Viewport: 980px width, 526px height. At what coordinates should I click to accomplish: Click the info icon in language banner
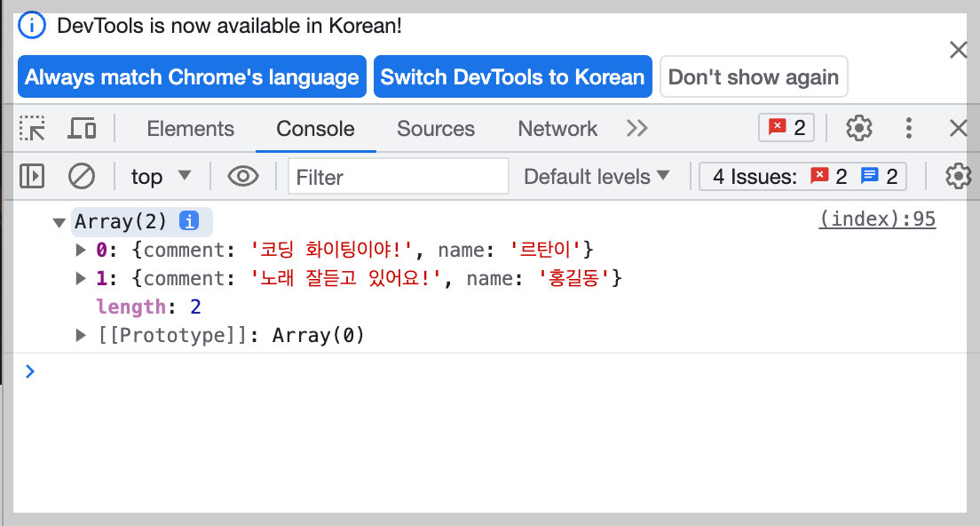32,26
